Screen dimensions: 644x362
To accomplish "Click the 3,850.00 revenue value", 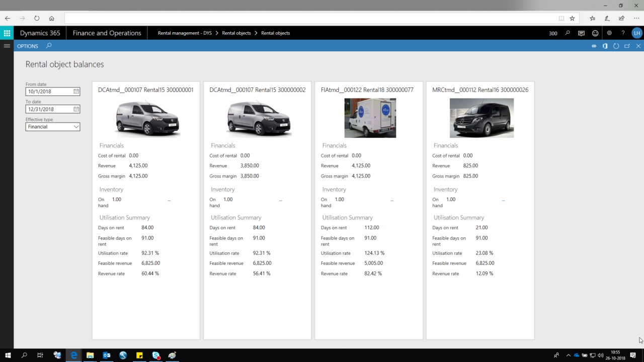I will pyautogui.click(x=250, y=165).
